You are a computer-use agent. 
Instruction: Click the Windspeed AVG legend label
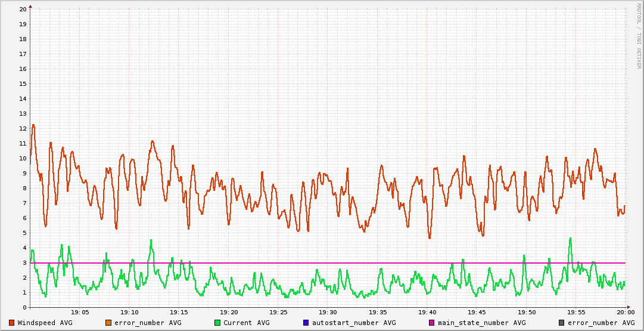point(45,323)
